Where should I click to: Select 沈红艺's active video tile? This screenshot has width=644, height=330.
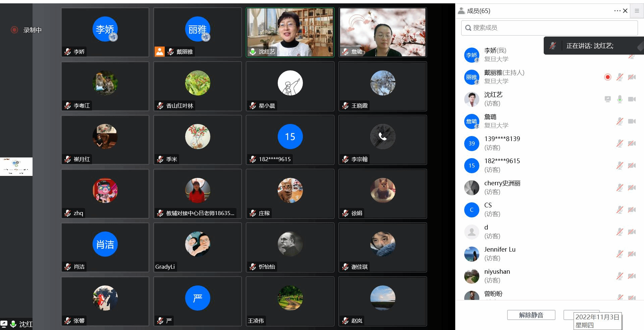(290, 32)
